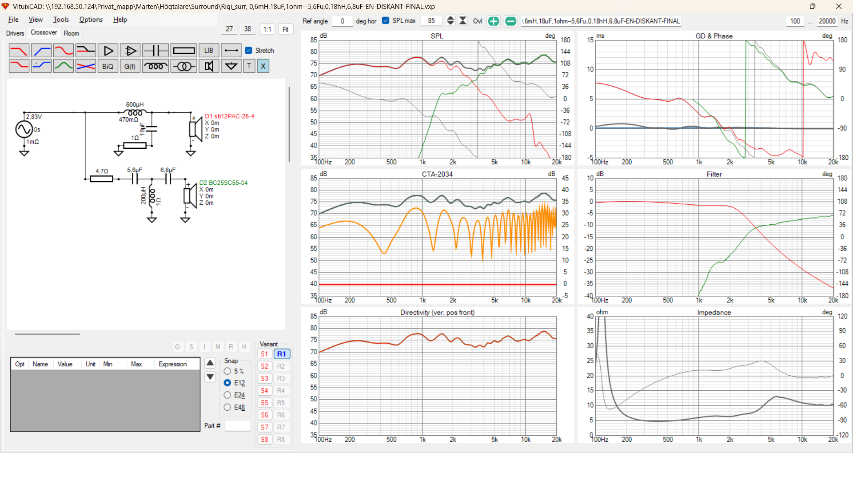The width and height of the screenshot is (853, 504).
Task: Switch to the Crossover tab
Action: [x=44, y=32]
